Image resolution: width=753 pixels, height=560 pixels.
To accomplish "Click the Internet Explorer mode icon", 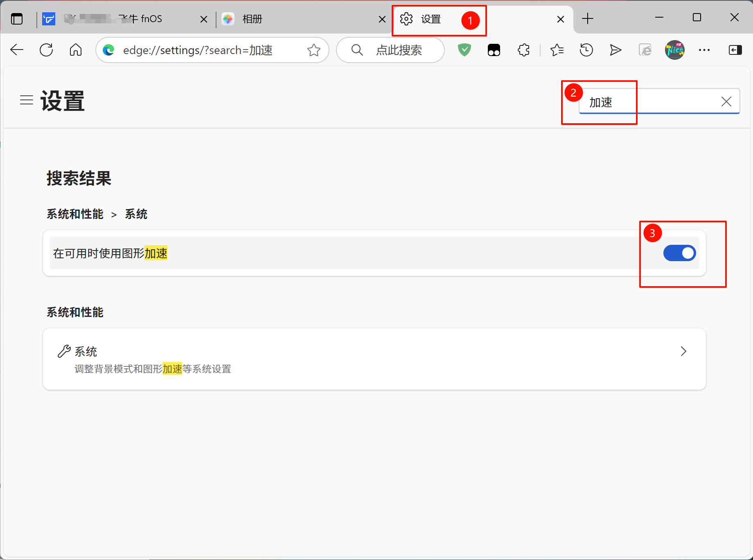I will click(645, 50).
